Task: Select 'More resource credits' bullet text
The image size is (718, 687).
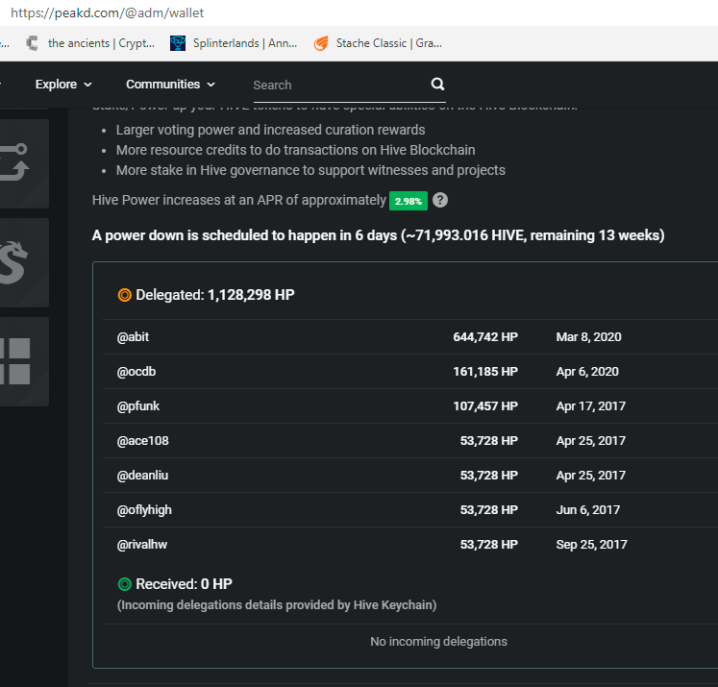Action: [295, 150]
